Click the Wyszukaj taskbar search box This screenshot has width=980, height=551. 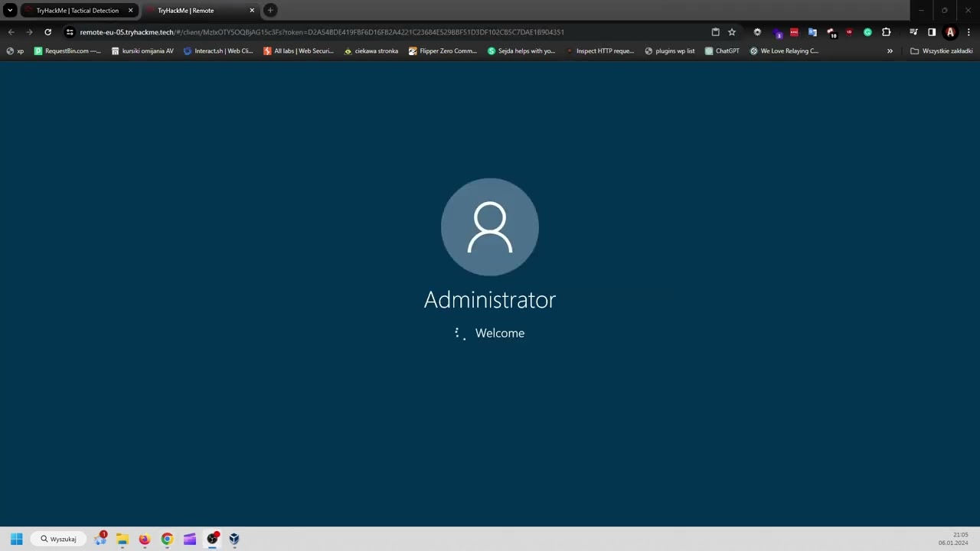tap(59, 539)
